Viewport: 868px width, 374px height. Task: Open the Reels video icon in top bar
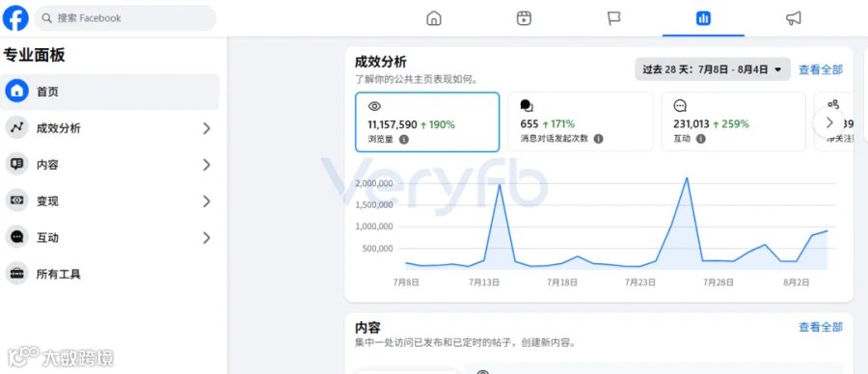click(x=524, y=18)
